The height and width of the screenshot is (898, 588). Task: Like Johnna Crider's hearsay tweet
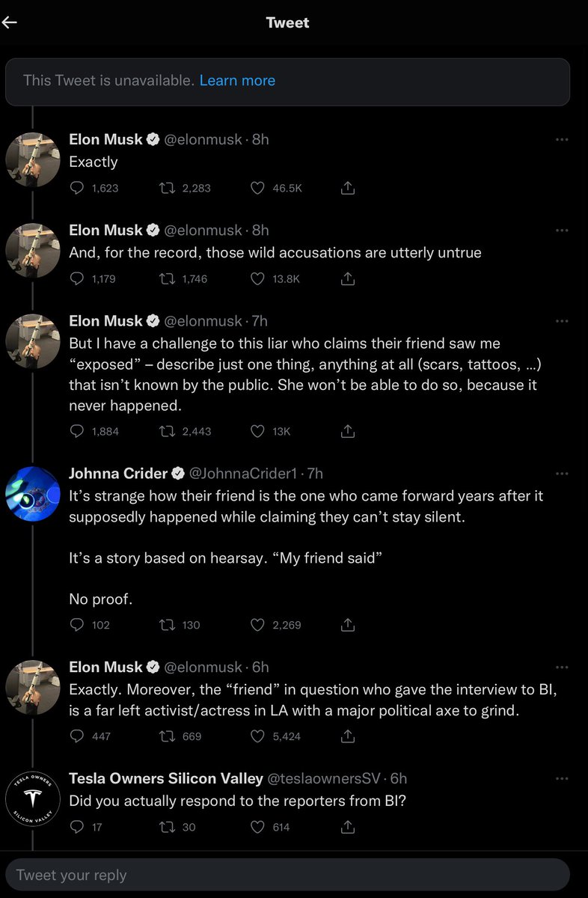click(x=257, y=625)
